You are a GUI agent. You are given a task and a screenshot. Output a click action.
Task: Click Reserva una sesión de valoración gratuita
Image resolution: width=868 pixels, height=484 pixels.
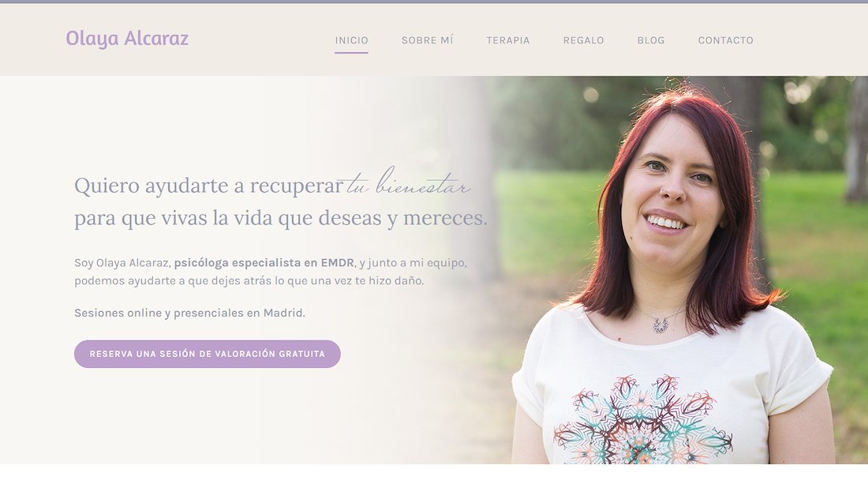coord(207,354)
